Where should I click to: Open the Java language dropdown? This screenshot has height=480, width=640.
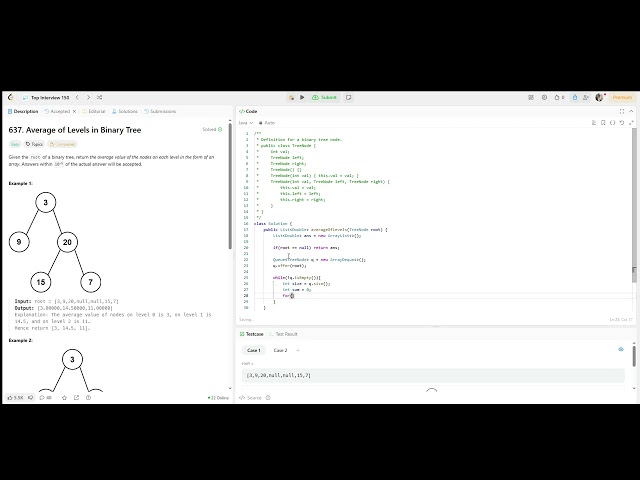coord(245,122)
